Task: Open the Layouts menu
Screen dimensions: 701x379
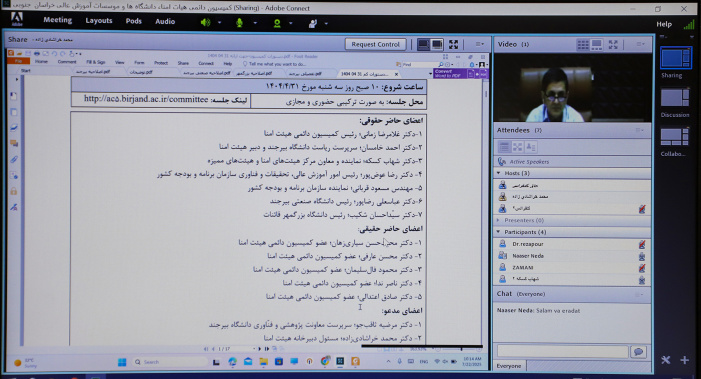Action: point(99,21)
